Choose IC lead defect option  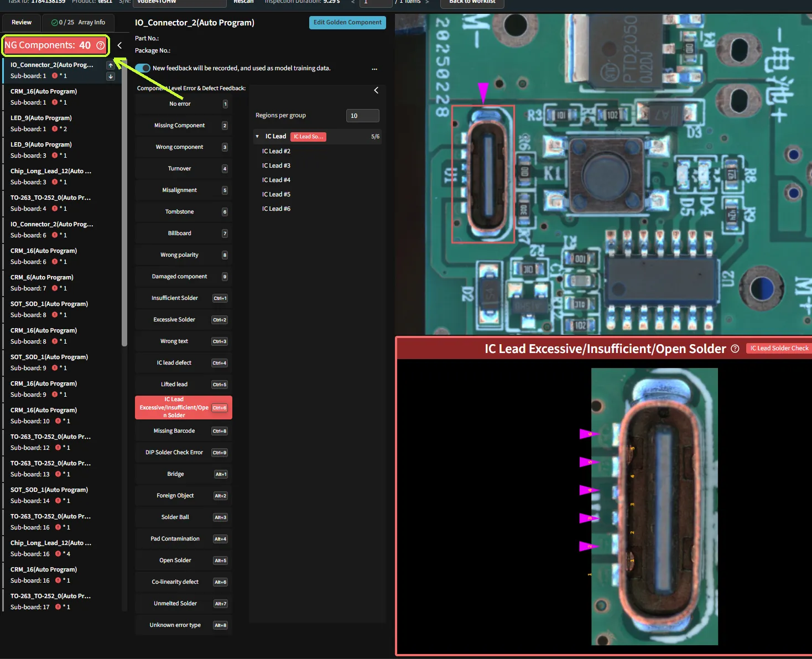184,363
